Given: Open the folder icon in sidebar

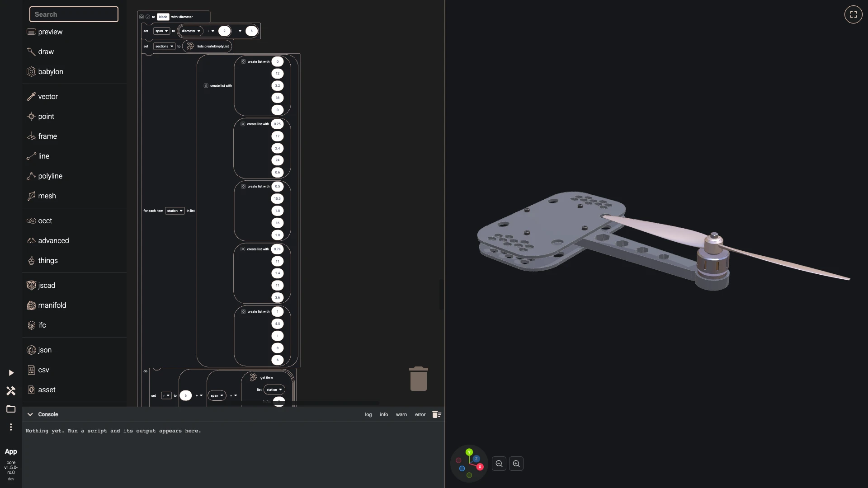Looking at the screenshot, I should pos(11,409).
